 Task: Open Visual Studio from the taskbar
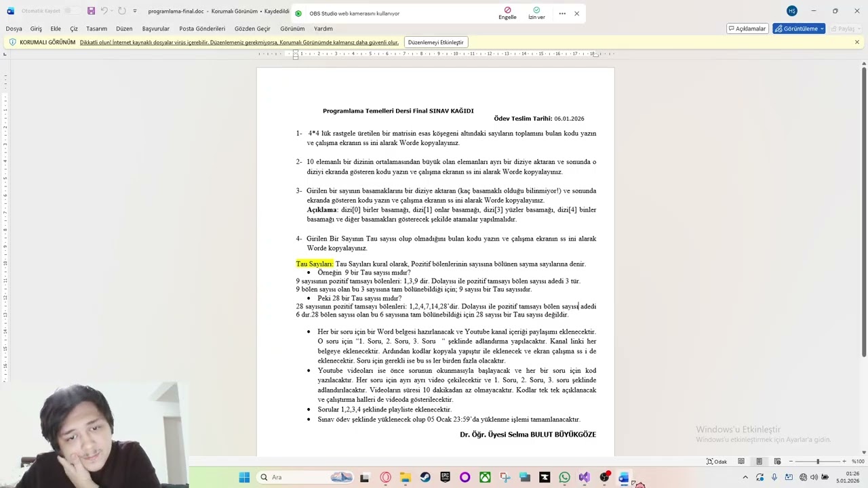click(585, 477)
